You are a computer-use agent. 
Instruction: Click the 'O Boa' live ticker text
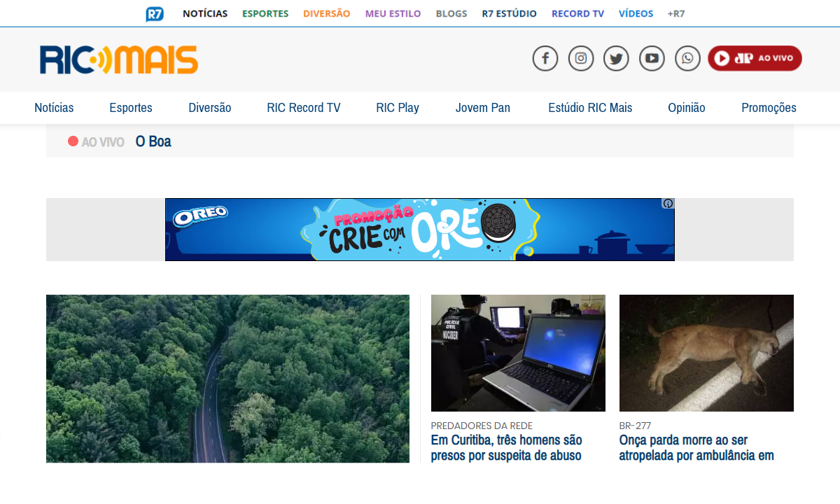click(x=153, y=141)
